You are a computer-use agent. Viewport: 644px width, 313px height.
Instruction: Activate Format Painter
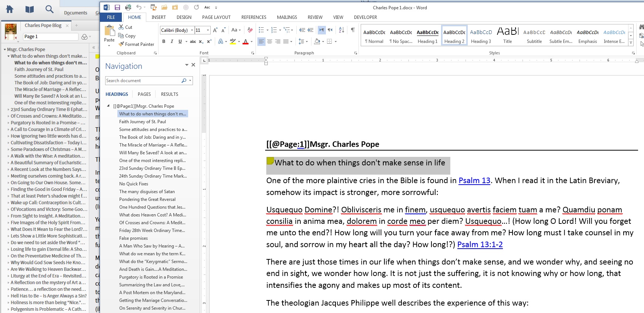point(136,44)
